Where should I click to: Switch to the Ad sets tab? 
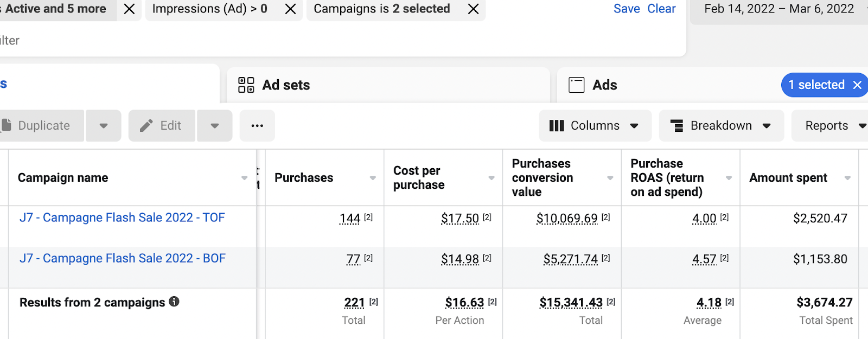pyautogui.click(x=286, y=85)
